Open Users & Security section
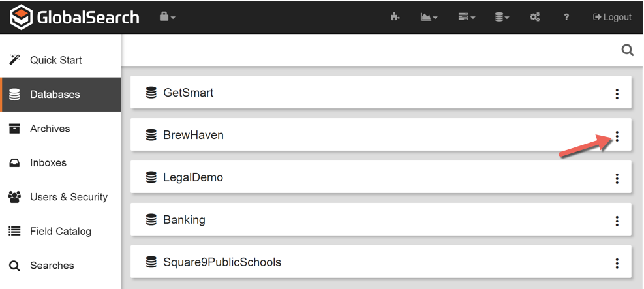Image resolution: width=644 pixels, height=289 pixels. 69,197
